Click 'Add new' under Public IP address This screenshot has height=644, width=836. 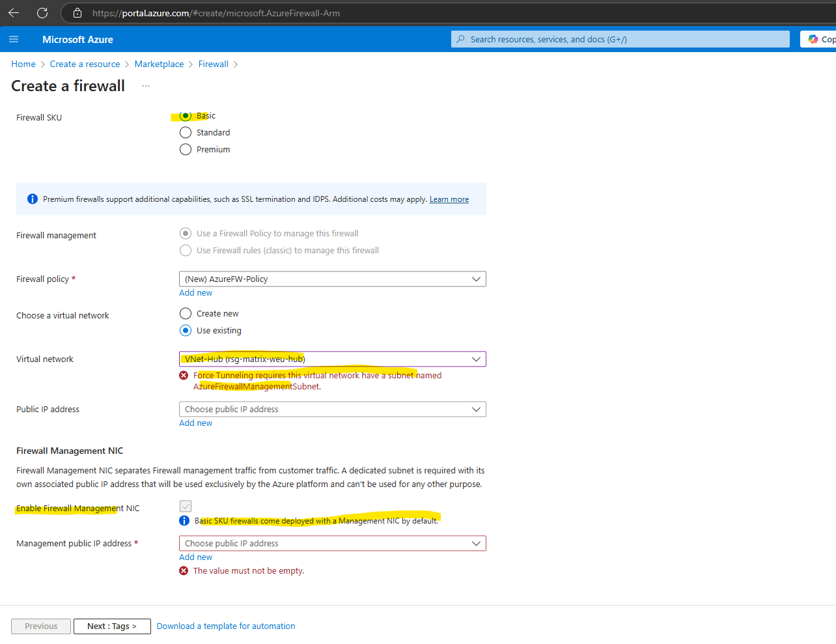click(195, 423)
